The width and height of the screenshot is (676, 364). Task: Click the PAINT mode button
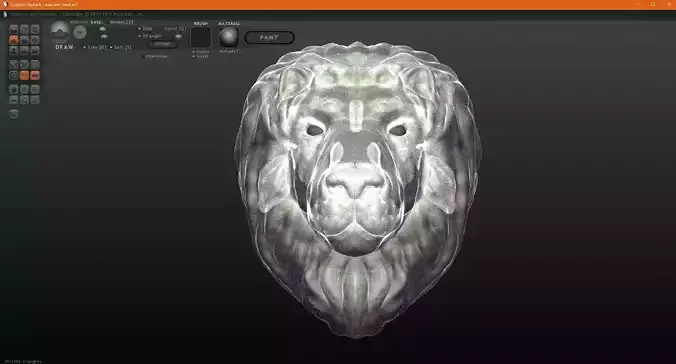tap(269, 38)
